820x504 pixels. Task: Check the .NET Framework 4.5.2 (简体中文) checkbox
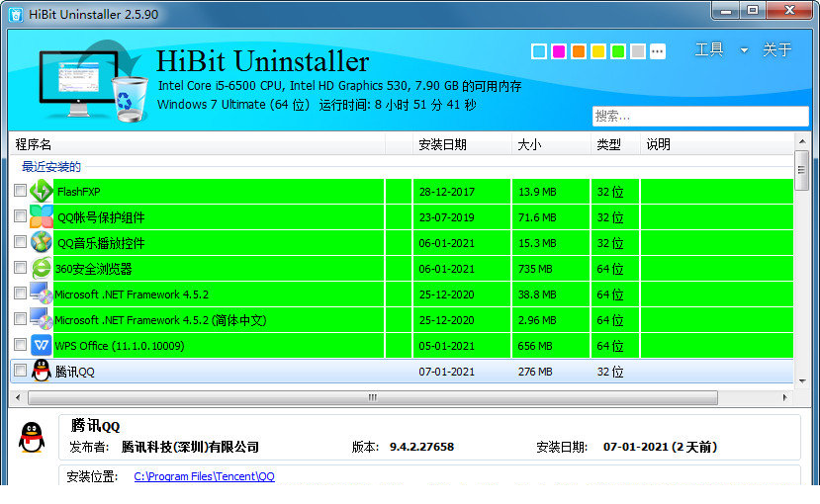click(20, 318)
